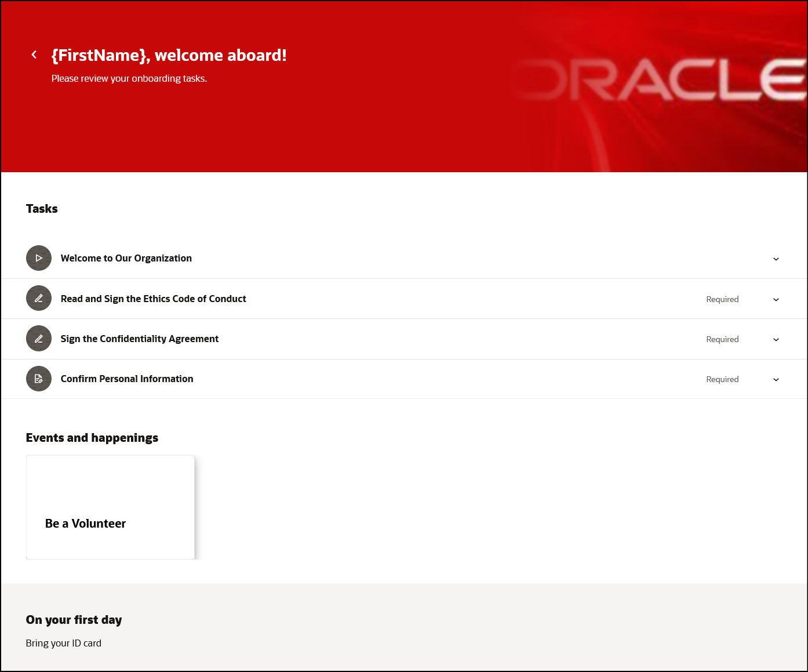Screen dimensions: 808x672
Task: Expand the Welcome to Our Organization task
Action: point(776,259)
